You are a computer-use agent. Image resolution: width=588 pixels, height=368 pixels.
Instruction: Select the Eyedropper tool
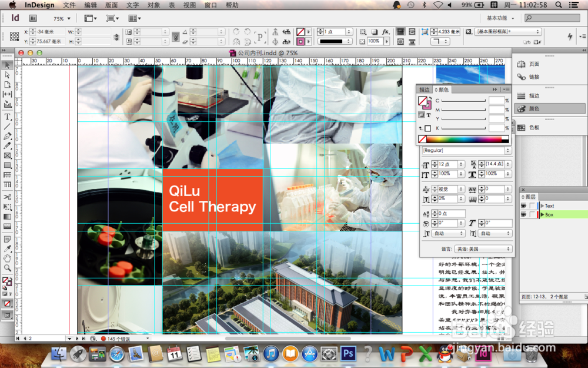click(7, 248)
